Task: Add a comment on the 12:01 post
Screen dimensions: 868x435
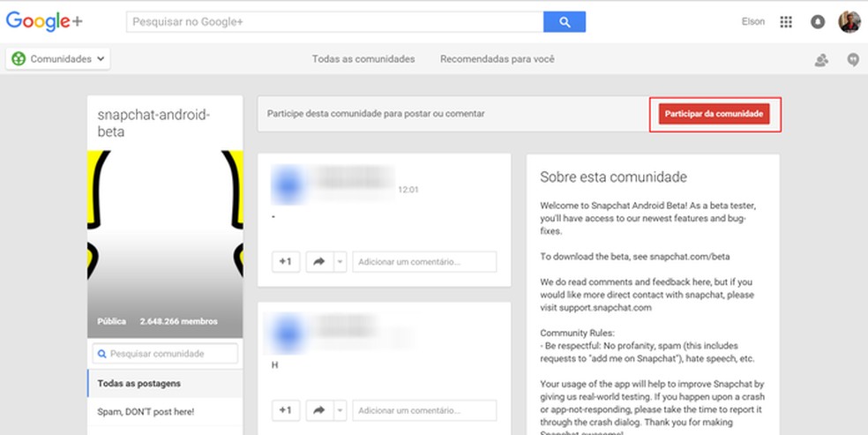Action: [424, 262]
